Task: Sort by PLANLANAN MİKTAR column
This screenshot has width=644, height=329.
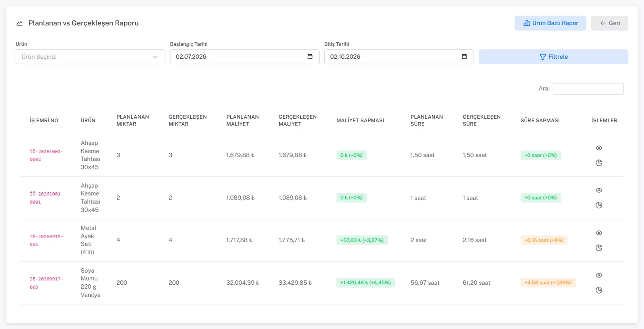Action: click(x=132, y=120)
